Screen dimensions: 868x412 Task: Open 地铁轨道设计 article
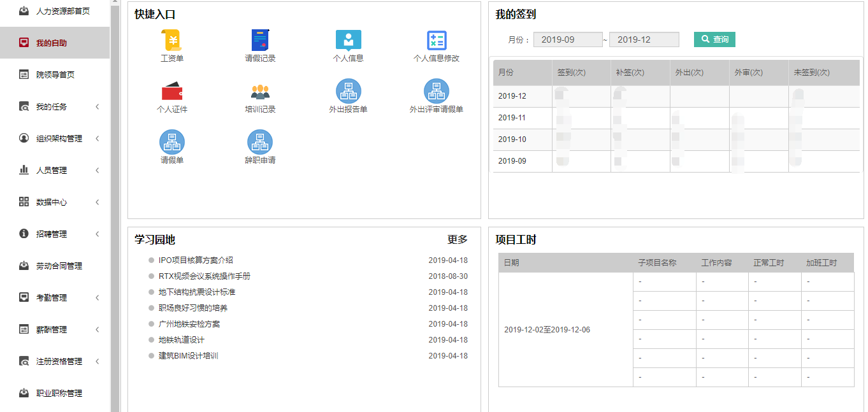[182, 339]
